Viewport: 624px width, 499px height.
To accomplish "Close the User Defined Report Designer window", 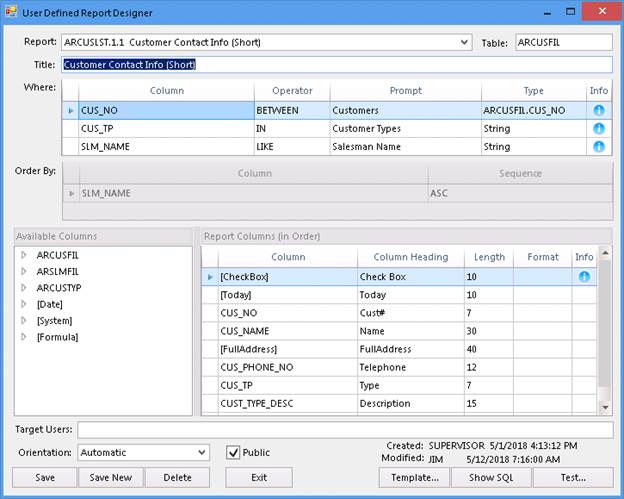I will 602,11.
